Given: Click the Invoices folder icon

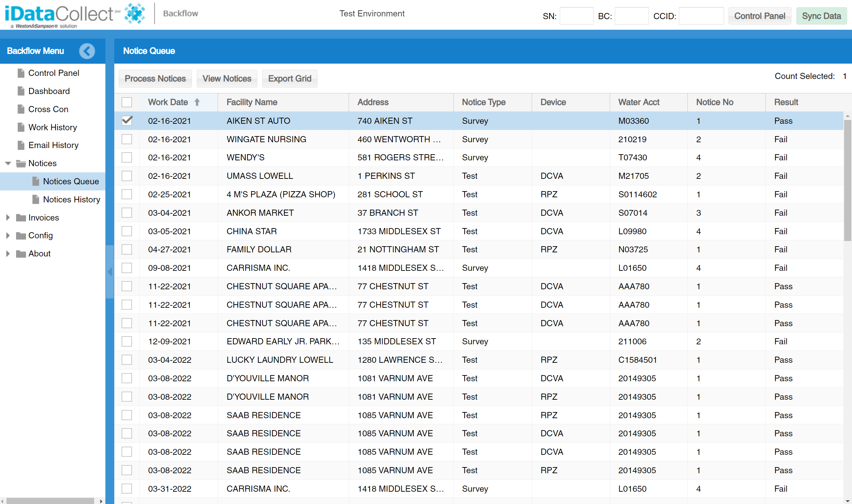Looking at the screenshot, I should tap(21, 218).
